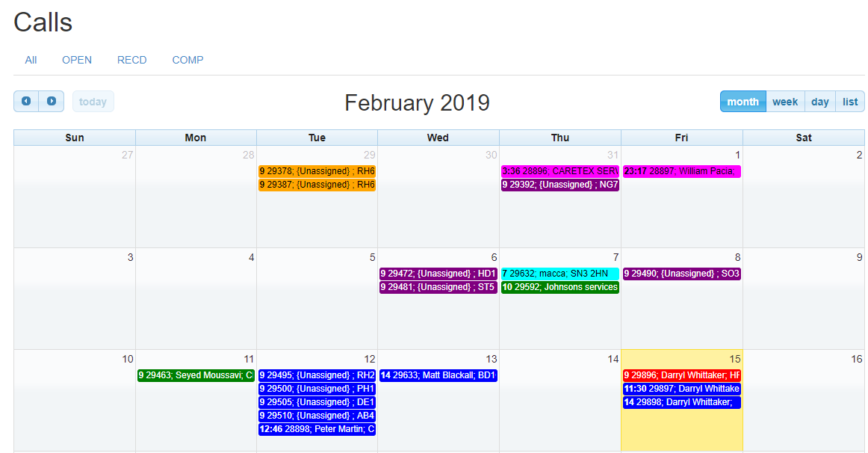This screenshot has height=453, width=868.
Task: Open cyan event 29632 macca
Action: click(x=559, y=274)
